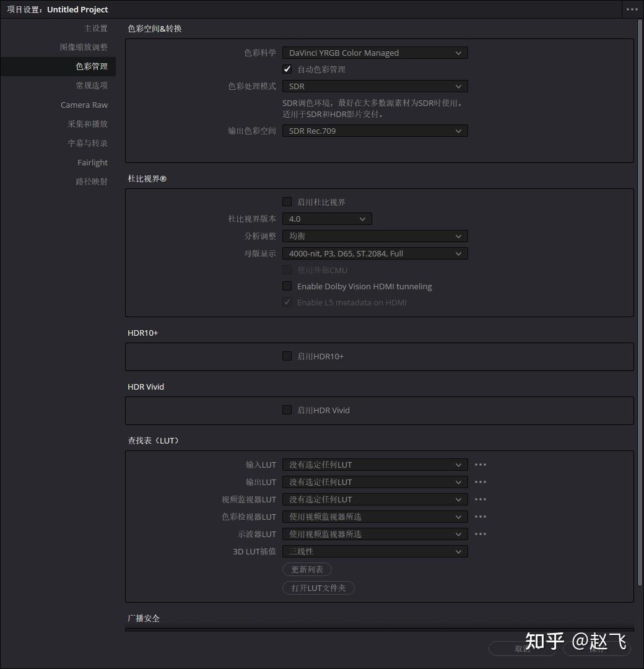
Task: Enable the 启用杜比视界 checkbox
Action: pos(287,201)
